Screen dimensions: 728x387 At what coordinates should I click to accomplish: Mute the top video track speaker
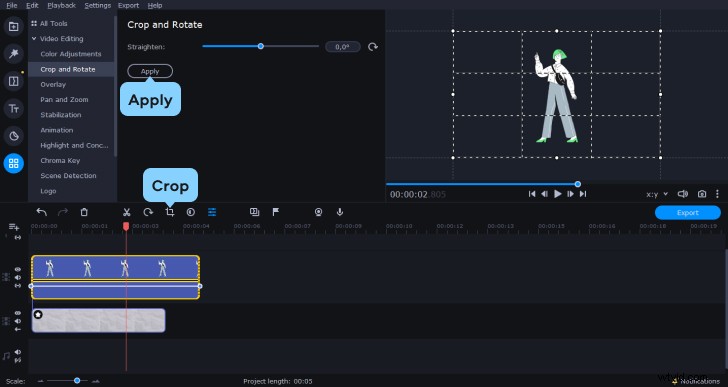pos(18,277)
